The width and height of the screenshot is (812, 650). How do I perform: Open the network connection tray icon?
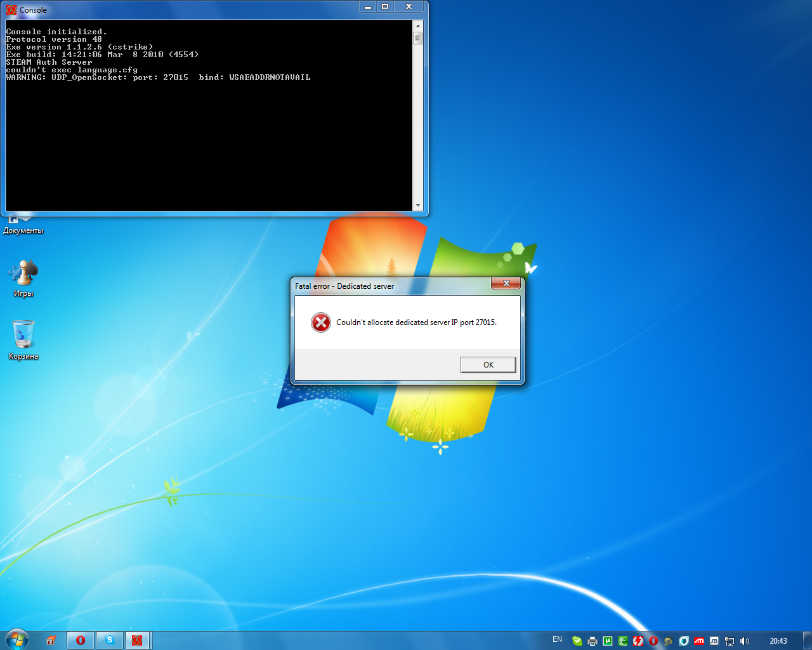click(730, 641)
